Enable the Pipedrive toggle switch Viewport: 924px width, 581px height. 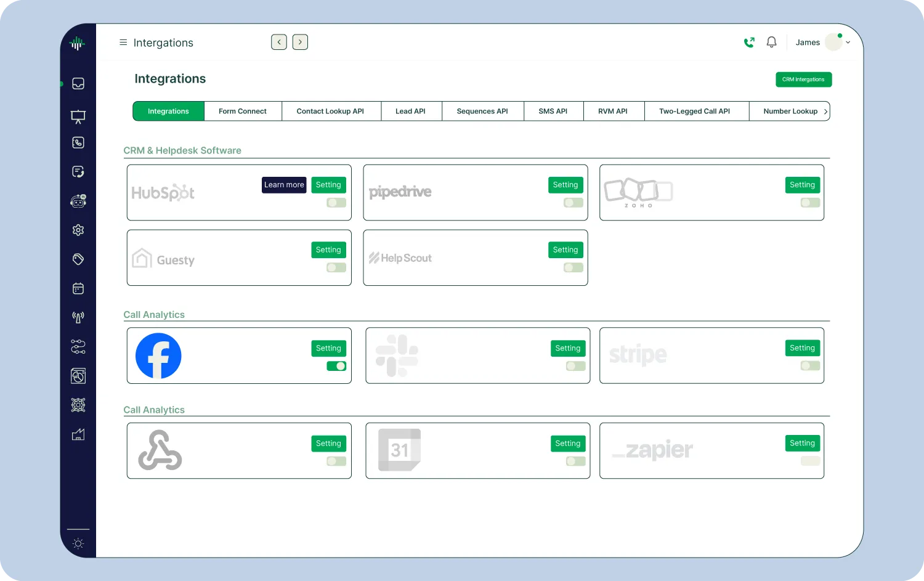click(573, 203)
